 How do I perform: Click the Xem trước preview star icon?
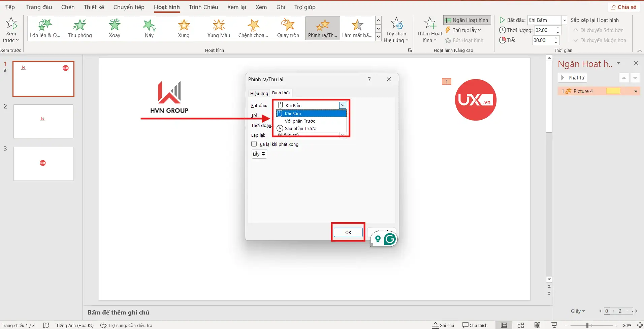(x=11, y=24)
